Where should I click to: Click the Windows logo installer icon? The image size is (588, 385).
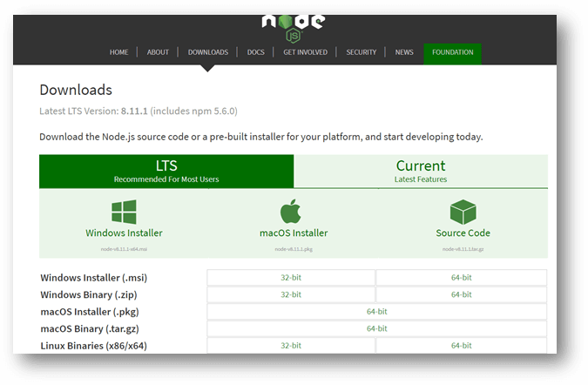[124, 212]
